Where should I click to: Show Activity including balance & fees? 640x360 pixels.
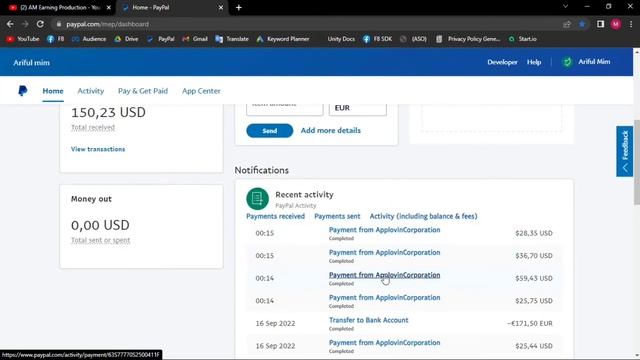(423, 216)
